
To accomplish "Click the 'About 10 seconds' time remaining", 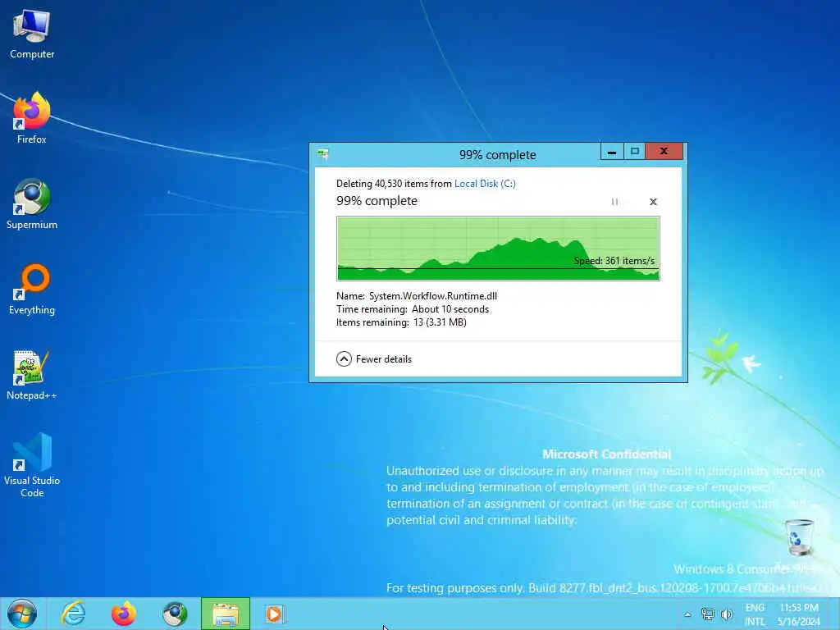I will (450, 309).
